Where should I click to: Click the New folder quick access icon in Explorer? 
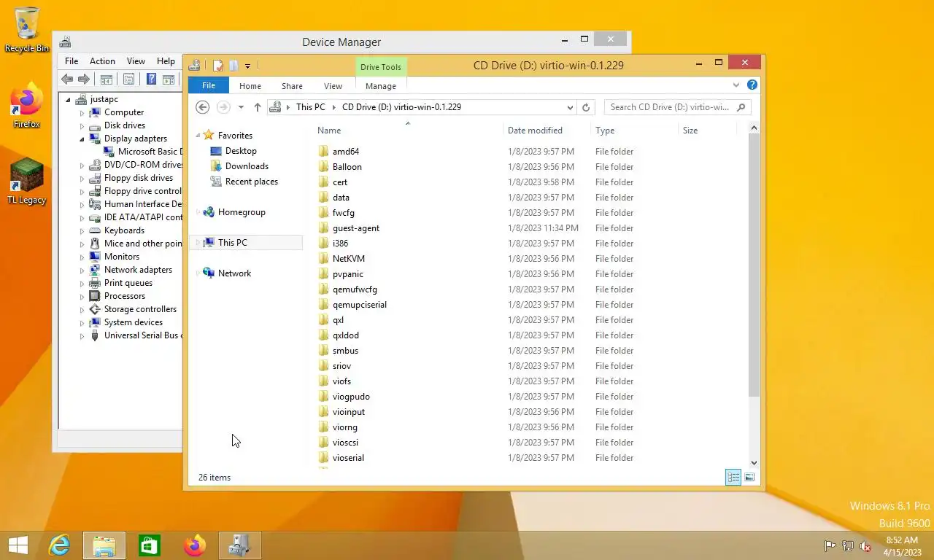click(233, 66)
